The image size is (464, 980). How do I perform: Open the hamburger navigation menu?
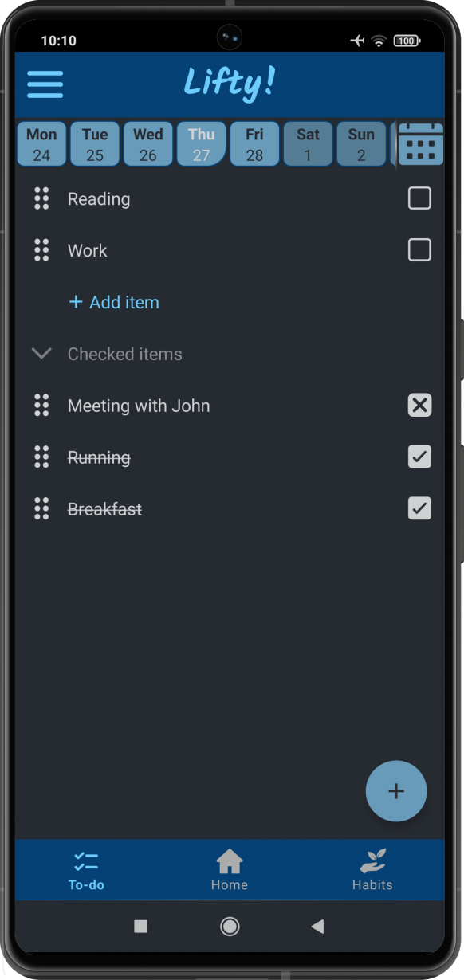(45, 84)
